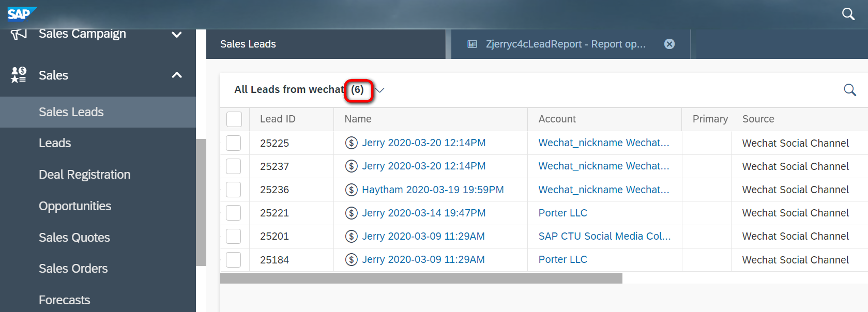This screenshot has width=868, height=312.
Task: Toggle the select-all checkbox in table header
Action: [234, 119]
